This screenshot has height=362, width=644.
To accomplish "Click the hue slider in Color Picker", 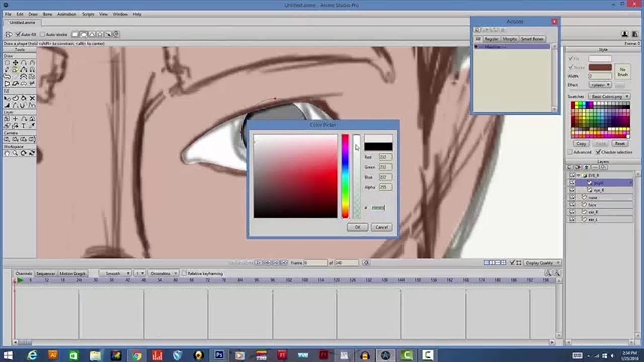I will 345,176.
